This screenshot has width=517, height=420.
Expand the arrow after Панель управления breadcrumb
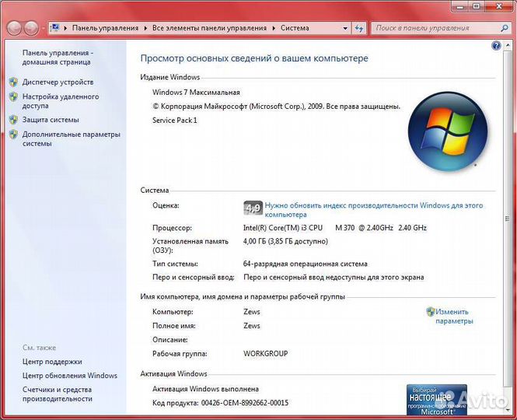tap(145, 28)
